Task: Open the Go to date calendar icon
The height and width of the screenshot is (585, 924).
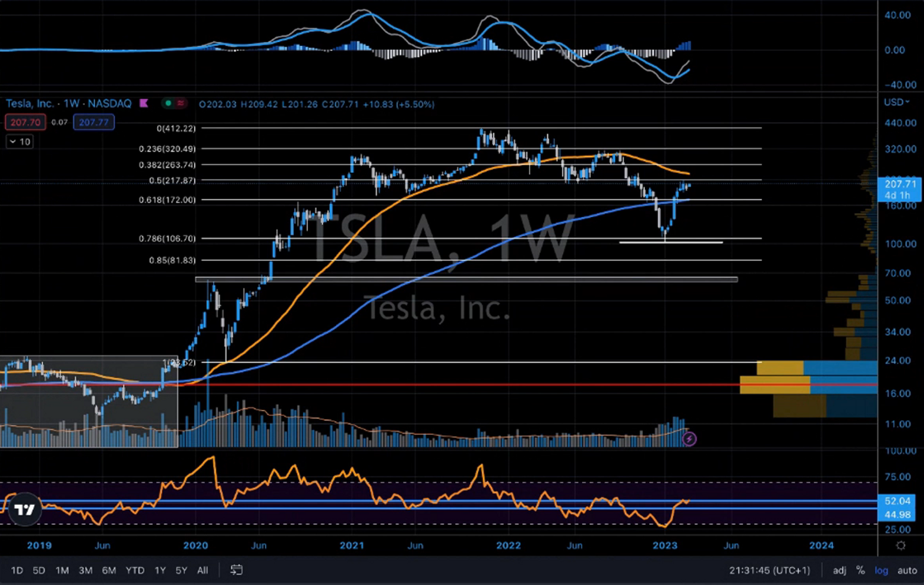Action: tap(236, 570)
